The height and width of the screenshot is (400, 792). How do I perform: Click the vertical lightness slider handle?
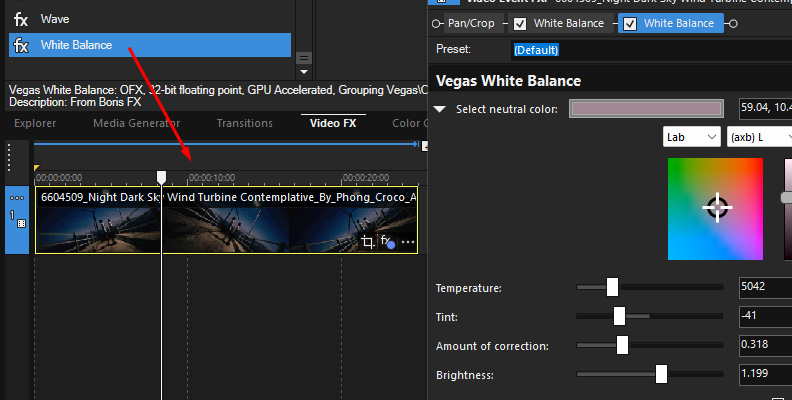point(786,197)
